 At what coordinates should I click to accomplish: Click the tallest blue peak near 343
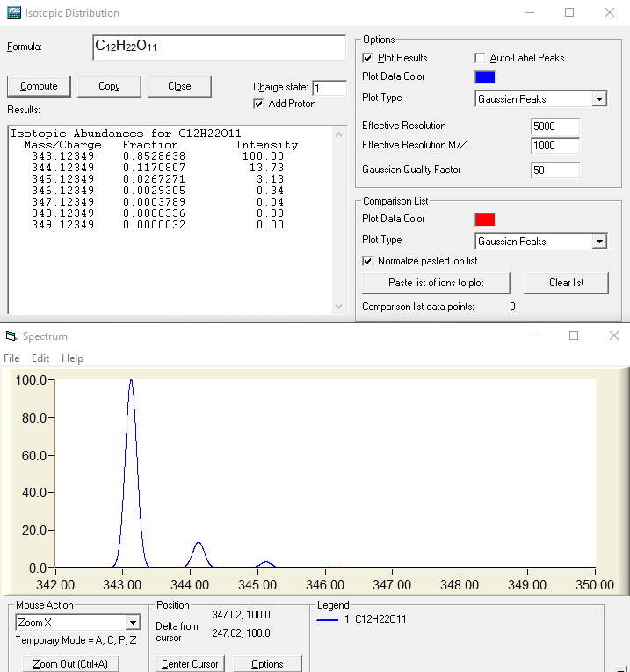point(131,472)
